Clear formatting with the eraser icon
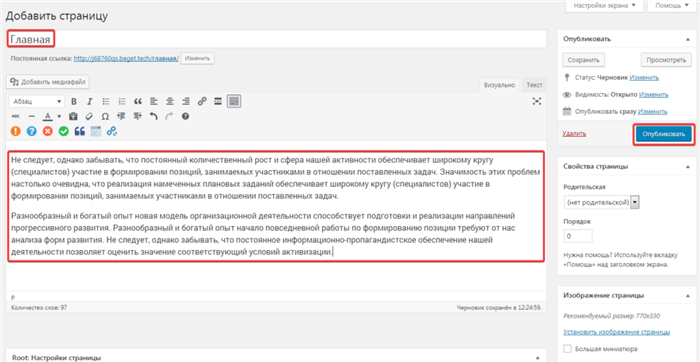Screen dimensions: 700x362 [x=89, y=117]
